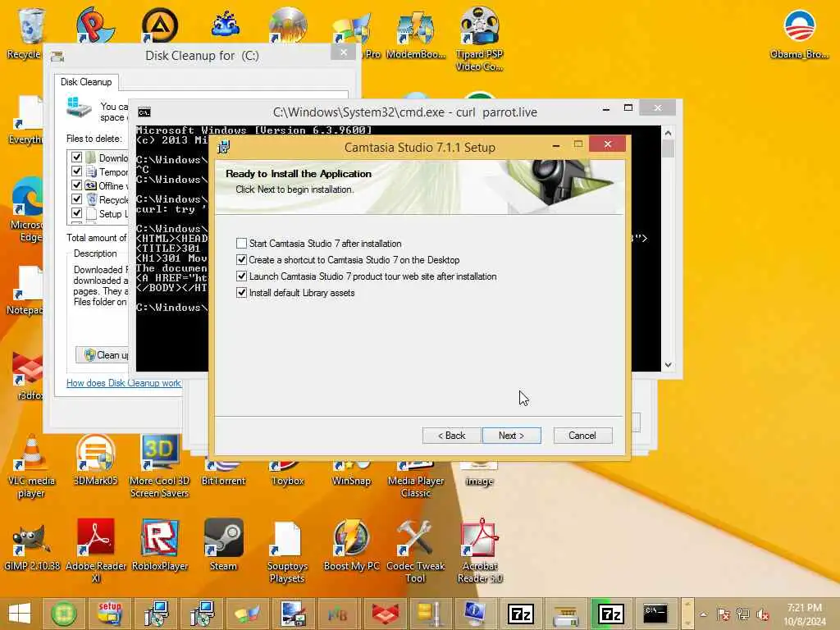
Task: Maximize the cmd.exe window
Action: (628, 107)
